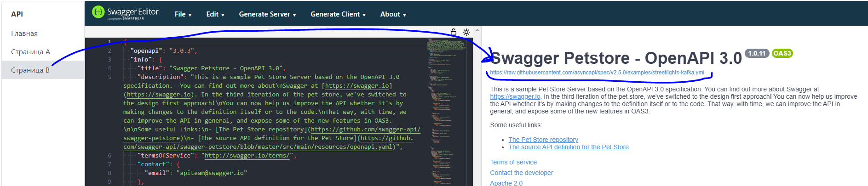The width and height of the screenshot is (868, 186).
Task: Open the About menu
Action: pyautogui.click(x=393, y=14)
